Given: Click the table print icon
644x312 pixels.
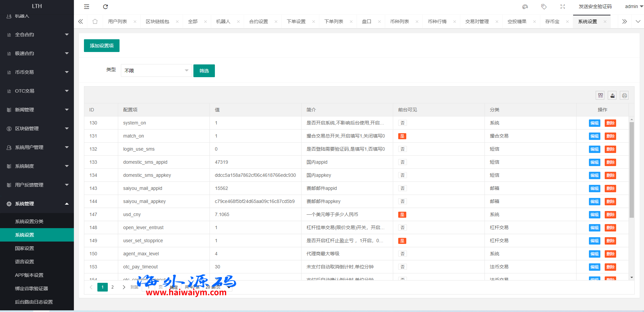Looking at the screenshot, I should [624, 96].
